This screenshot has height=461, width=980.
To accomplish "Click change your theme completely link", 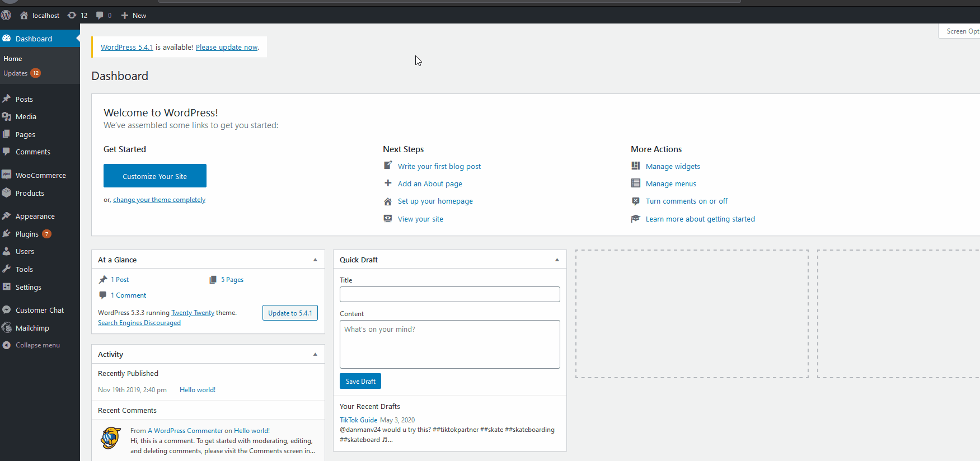I will [x=160, y=200].
